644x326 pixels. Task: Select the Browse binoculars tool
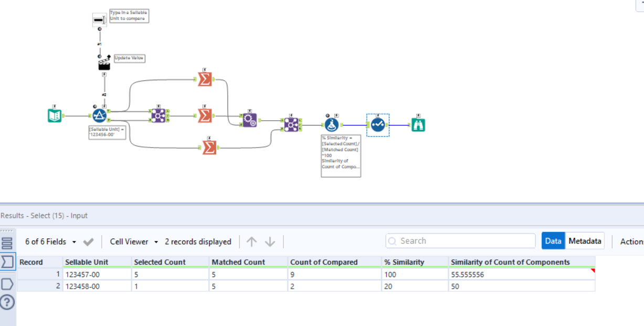[x=418, y=125]
